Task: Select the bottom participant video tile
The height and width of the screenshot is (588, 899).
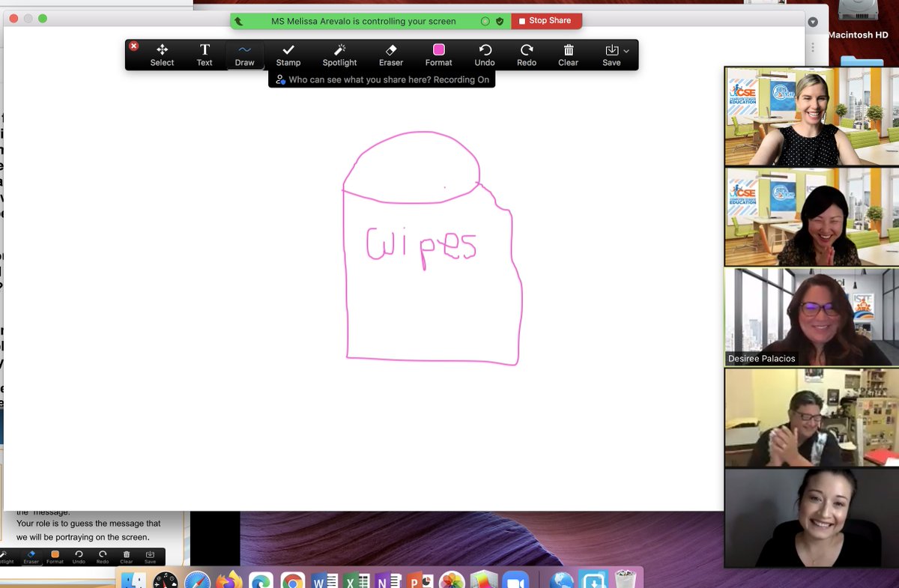Action: coord(812,518)
